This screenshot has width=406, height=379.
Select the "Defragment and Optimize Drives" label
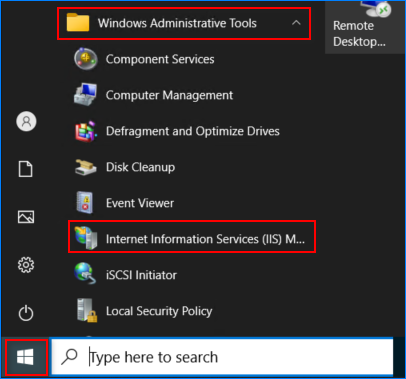(x=193, y=131)
